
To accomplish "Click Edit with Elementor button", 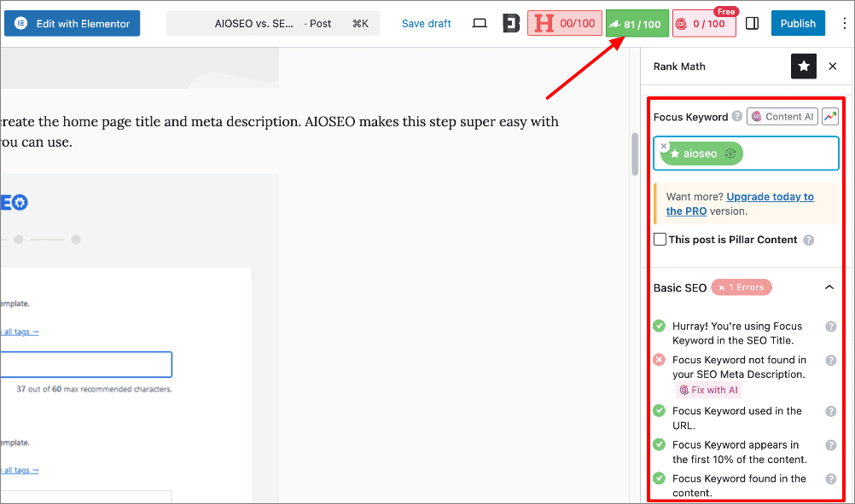I will click(72, 23).
